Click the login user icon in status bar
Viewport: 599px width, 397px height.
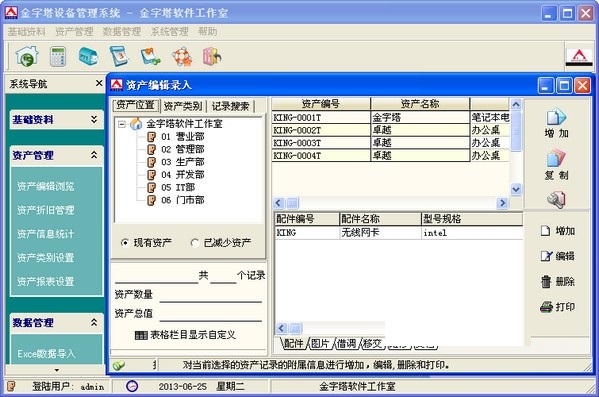pos(11,386)
